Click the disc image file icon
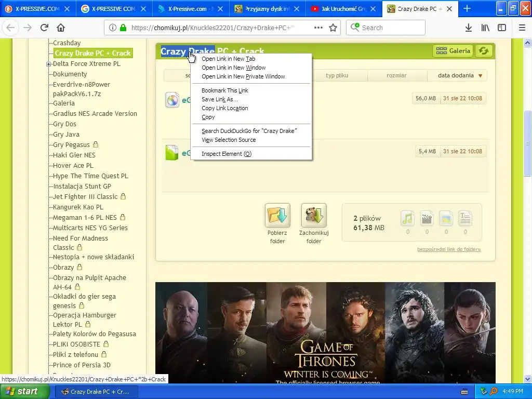 point(172,100)
